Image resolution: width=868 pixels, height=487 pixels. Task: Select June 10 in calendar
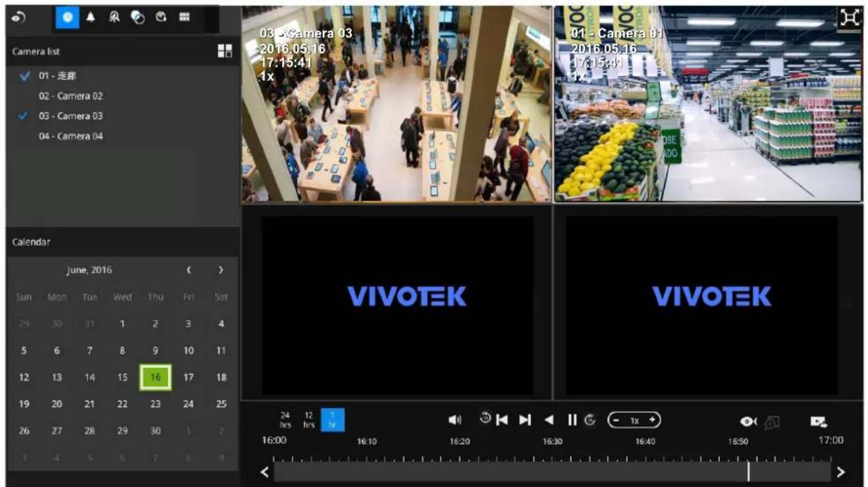(188, 351)
